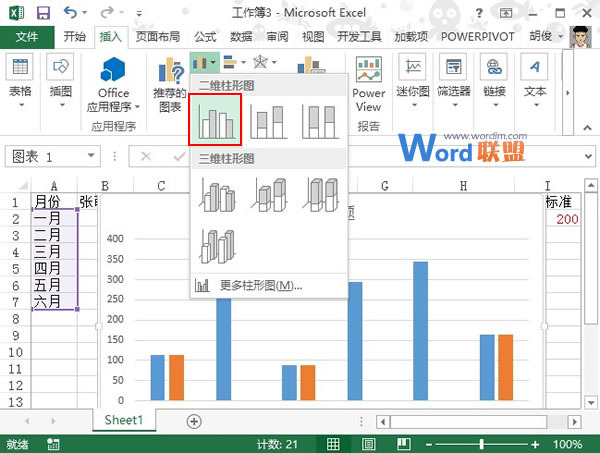Switch to Page Break Preview in status bar
The width and height of the screenshot is (600, 453).
tap(404, 444)
